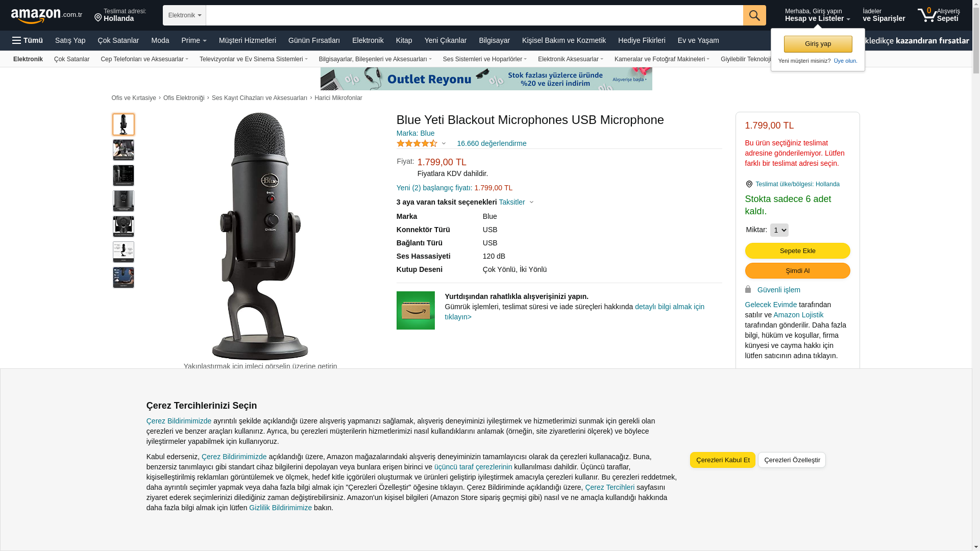Expand the Taksitler installment options
The width and height of the screenshot is (980, 551).
pos(516,202)
